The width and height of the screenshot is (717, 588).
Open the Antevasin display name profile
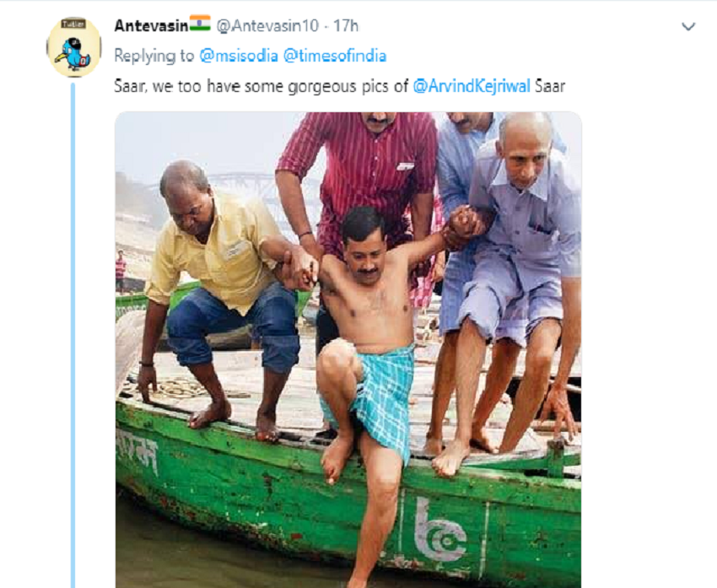pyautogui.click(x=150, y=25)
